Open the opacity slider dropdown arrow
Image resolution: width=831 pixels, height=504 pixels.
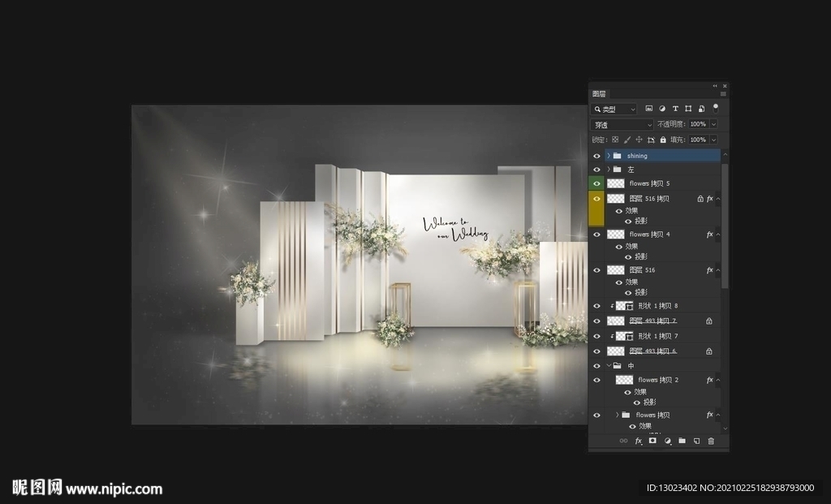(x=713, y=124)
